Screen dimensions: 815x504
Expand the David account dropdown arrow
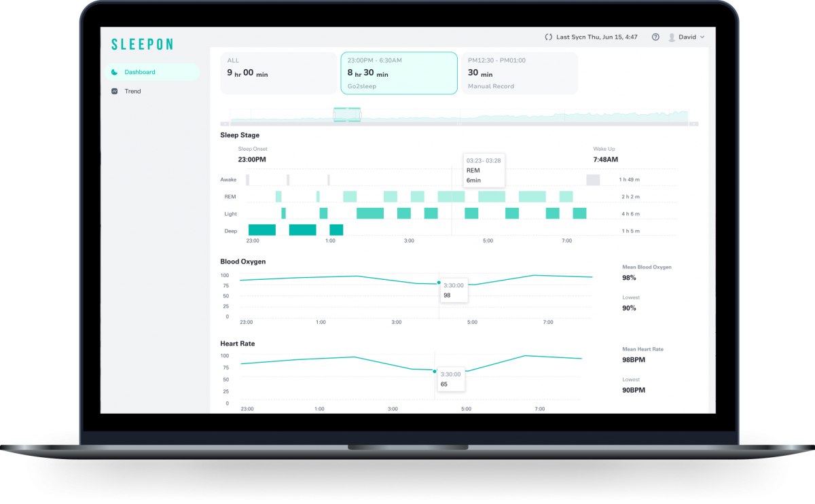pyautogui.click(x=702, y=37)
